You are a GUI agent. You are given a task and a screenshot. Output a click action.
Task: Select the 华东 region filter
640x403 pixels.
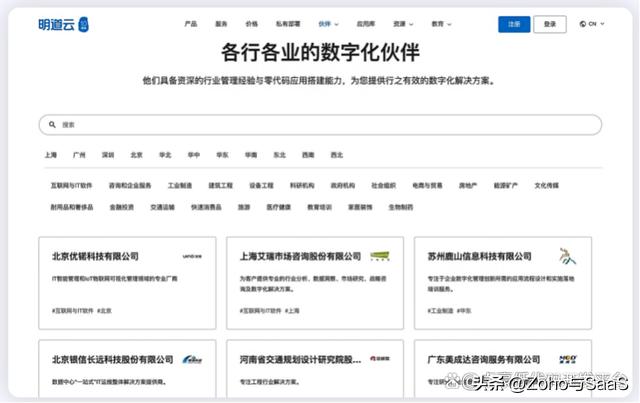222,155
